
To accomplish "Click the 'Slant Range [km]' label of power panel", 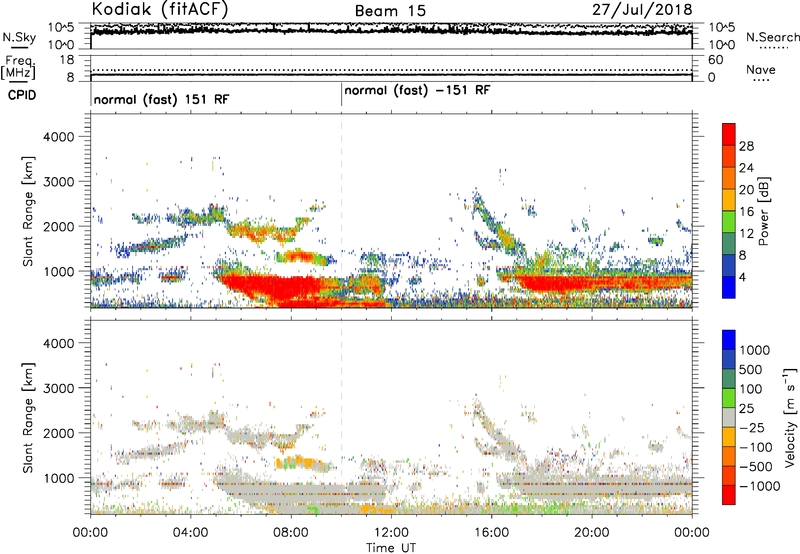I will (x=28, y=211).
